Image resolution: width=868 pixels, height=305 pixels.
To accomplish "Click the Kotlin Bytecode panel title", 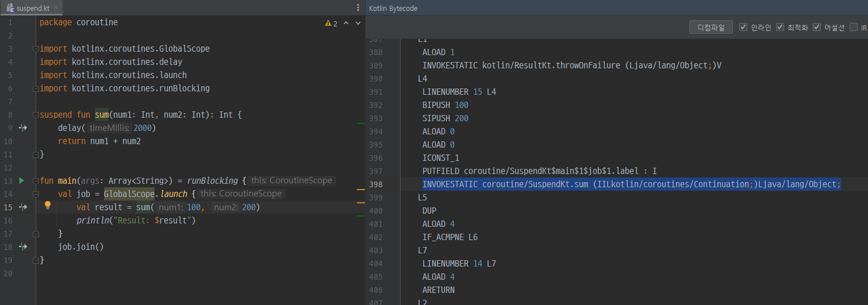I will 393,8.
